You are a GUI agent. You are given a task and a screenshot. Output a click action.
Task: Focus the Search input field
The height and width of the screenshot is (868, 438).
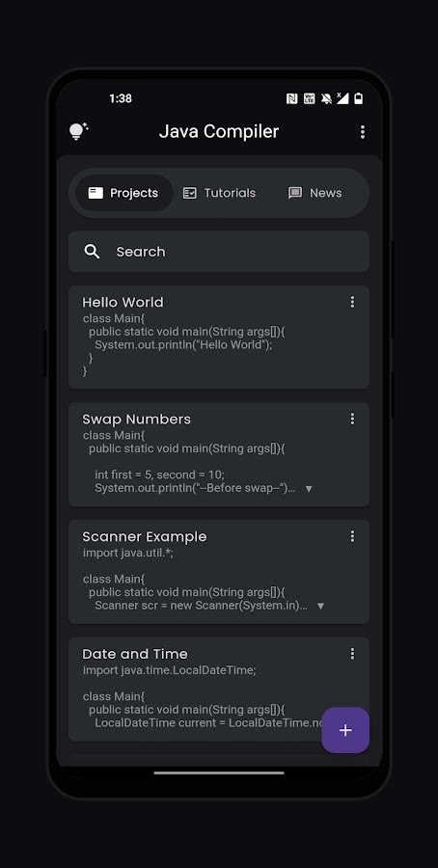219,252
